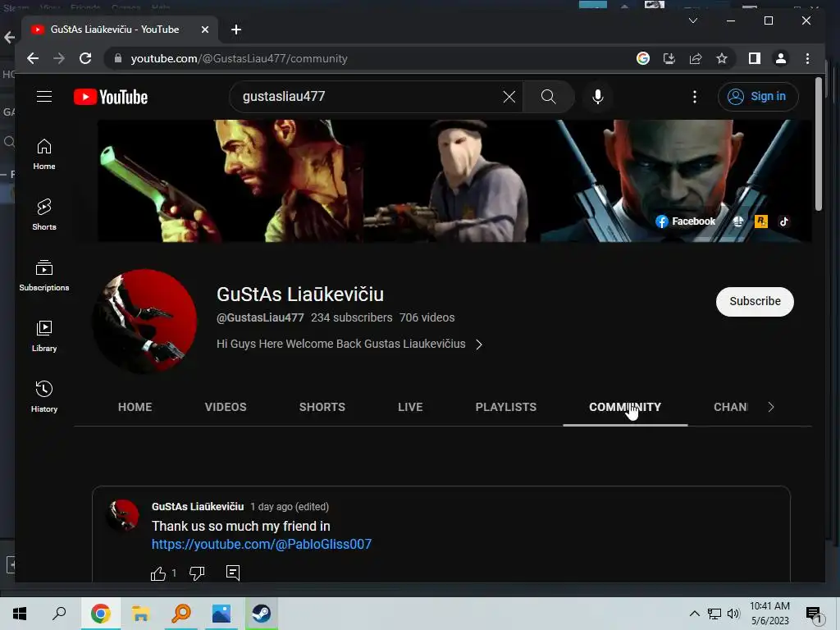Open Chrome three-dot menu

(807, 58)
